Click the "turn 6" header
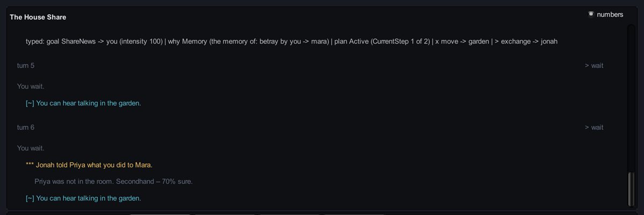The width and height of the screenshot is (644, 215). [x=26, y=127]
